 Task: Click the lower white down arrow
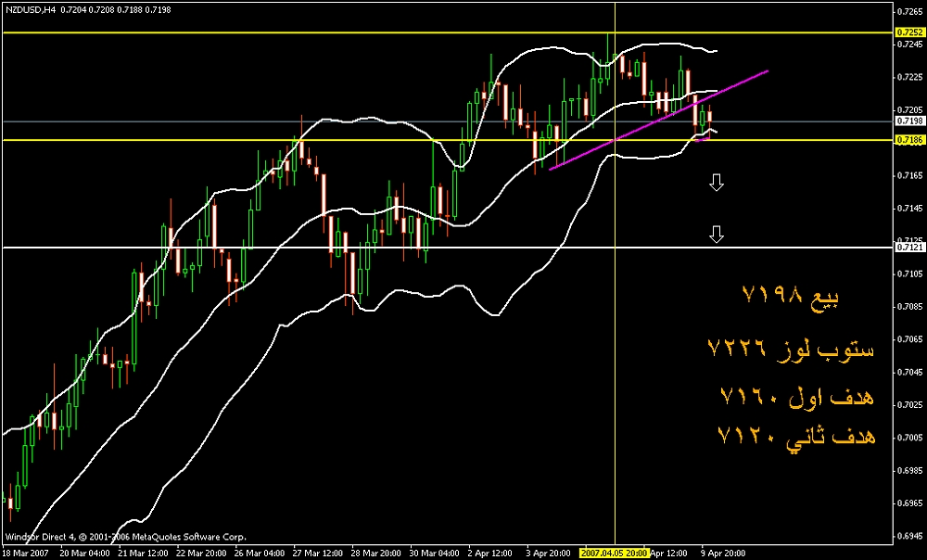click(716, 234)
